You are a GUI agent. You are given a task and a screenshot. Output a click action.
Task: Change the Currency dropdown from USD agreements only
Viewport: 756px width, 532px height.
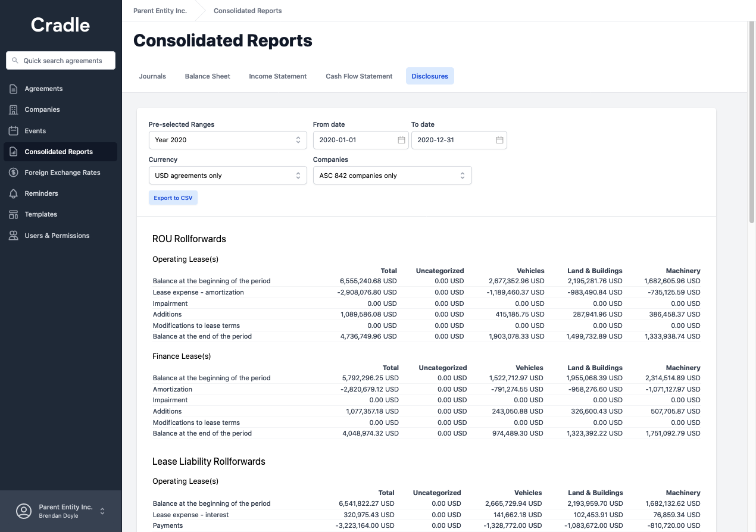(x=227, y=175)
